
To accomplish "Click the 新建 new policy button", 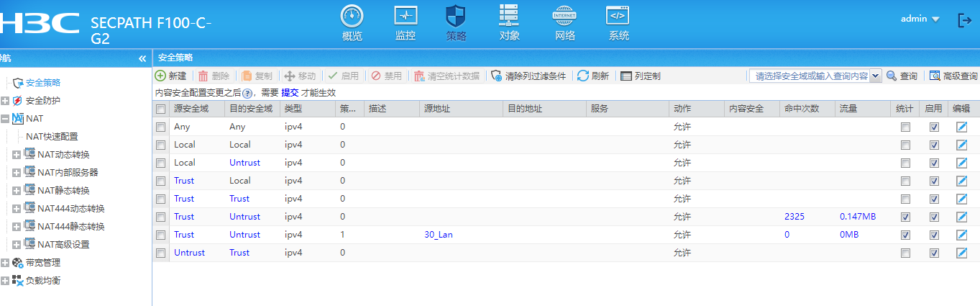I will [x=171, y=76].
